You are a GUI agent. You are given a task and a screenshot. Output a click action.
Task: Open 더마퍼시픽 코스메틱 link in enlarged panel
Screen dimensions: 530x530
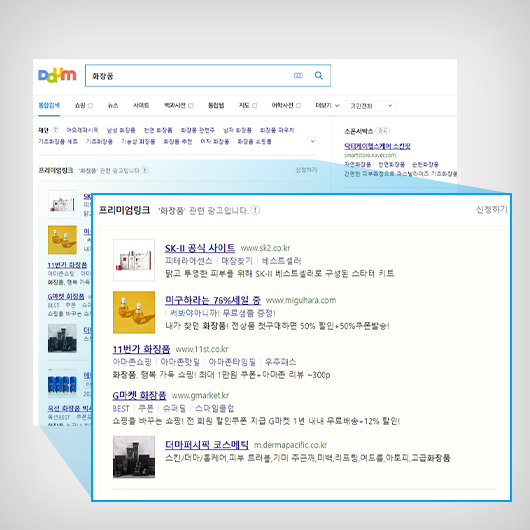tap(207, 444)
